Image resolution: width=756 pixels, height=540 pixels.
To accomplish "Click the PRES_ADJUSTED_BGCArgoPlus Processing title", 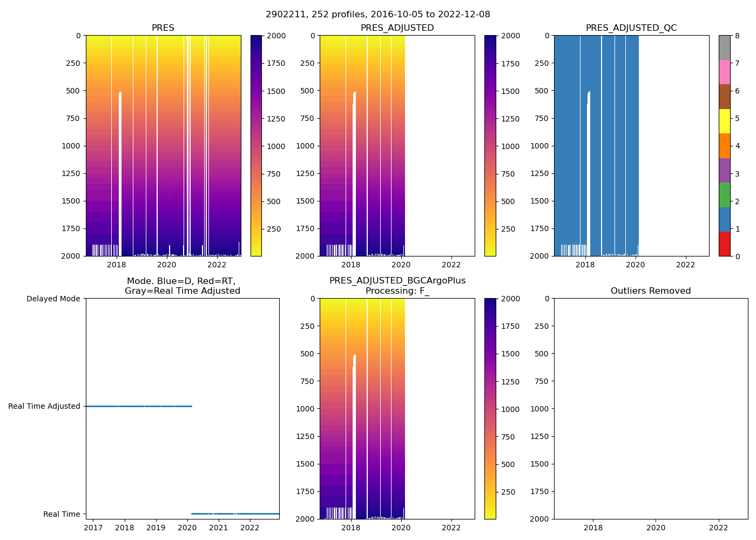I will click(x=397, y=286).
